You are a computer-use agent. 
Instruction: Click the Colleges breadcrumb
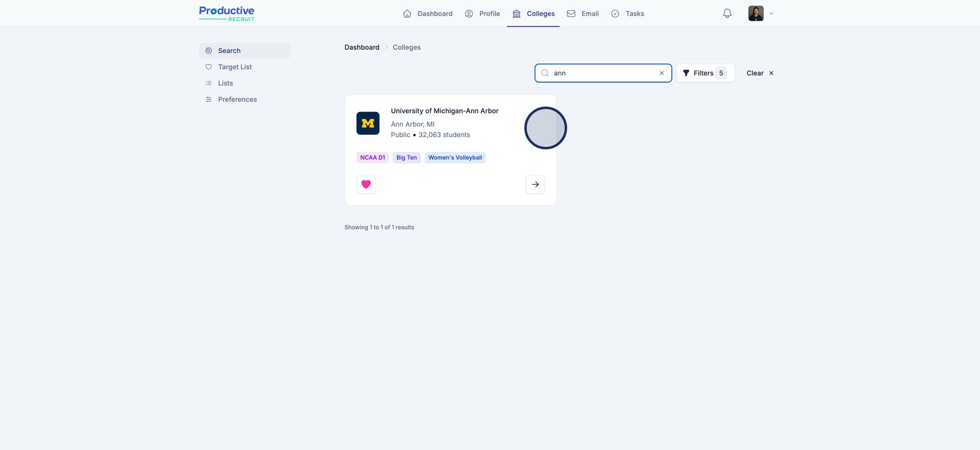coord(407,47)
